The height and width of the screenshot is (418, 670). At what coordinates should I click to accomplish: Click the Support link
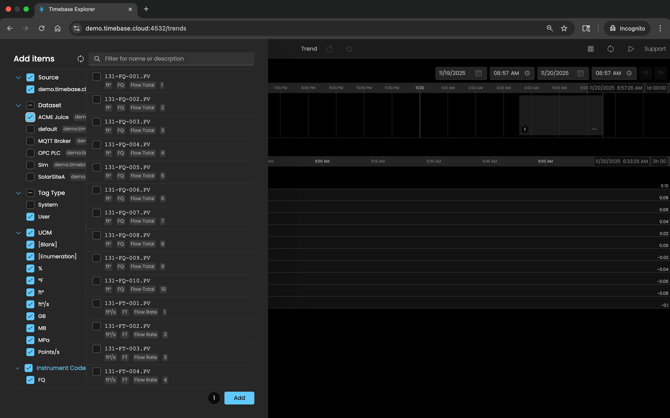(654, 49)
